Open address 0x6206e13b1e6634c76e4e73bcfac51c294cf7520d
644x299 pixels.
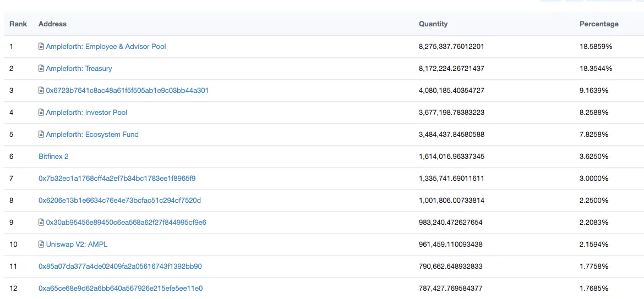click(120, 201)
